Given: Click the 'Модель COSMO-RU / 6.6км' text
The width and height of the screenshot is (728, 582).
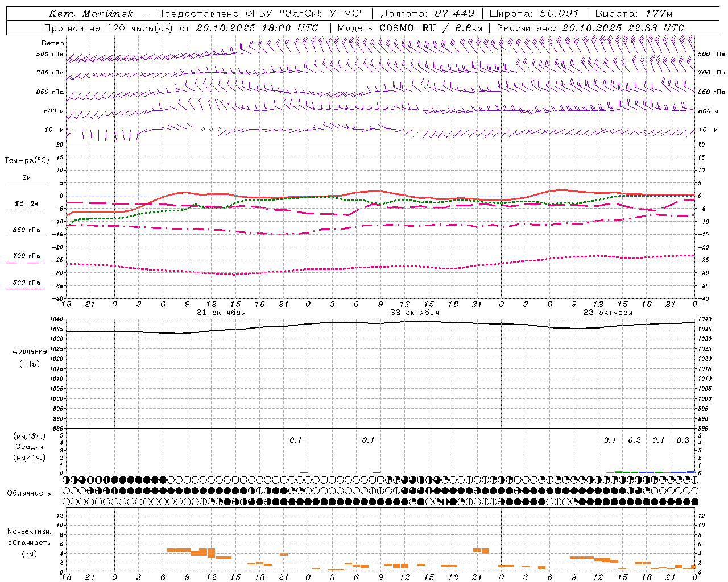Looking at the screenshot, I should point(410,28).
